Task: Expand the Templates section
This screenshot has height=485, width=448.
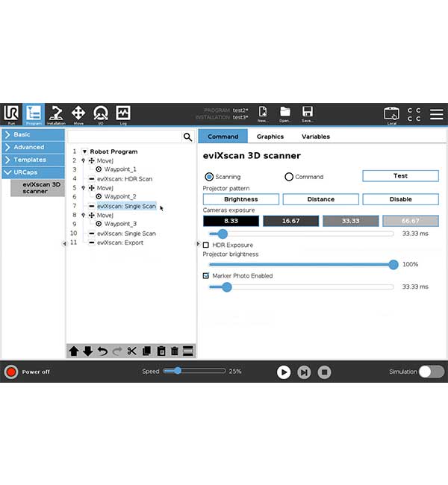Action: click(34, 160)
